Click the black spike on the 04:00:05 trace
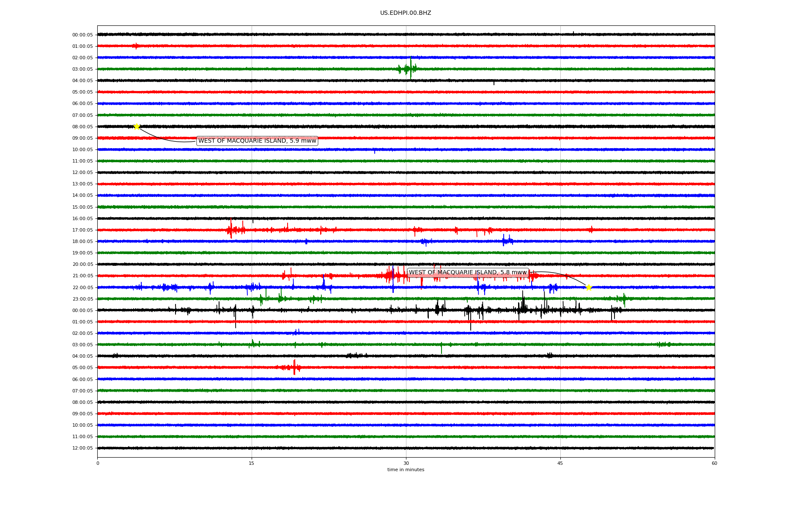The image size is (812, 508). [494, 83]
